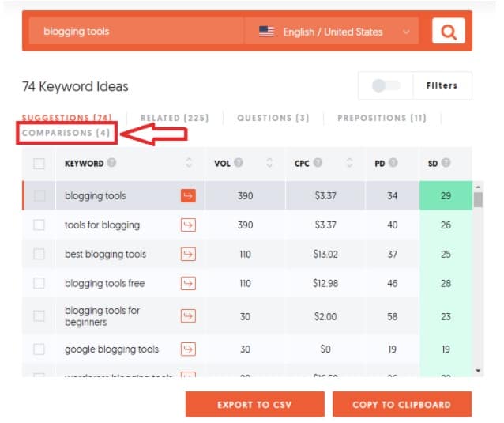Sort by the KEYWORD column arrows
This screenshot has height=423, width=504.
point(189,163)
